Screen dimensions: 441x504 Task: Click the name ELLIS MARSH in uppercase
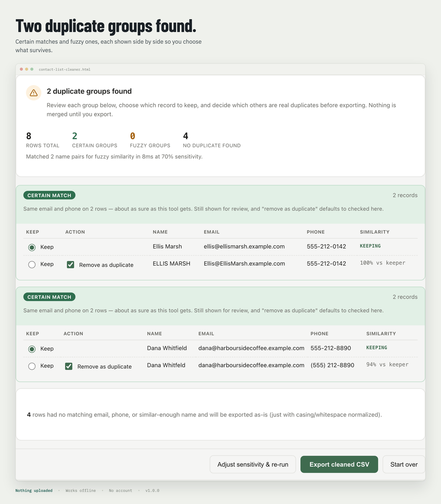tap(171, 263)
